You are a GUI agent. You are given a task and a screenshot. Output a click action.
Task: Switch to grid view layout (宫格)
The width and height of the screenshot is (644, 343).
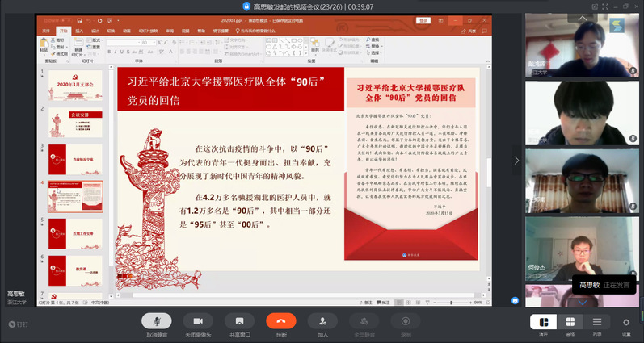coord(570,322)
